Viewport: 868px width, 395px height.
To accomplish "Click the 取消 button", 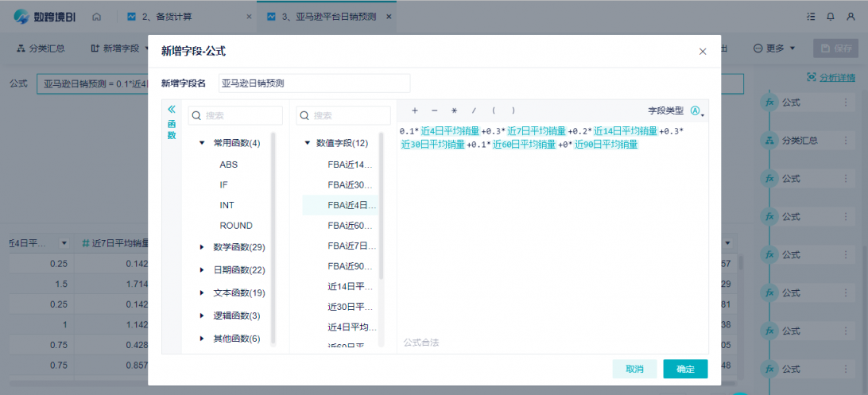I will [634, 369].
